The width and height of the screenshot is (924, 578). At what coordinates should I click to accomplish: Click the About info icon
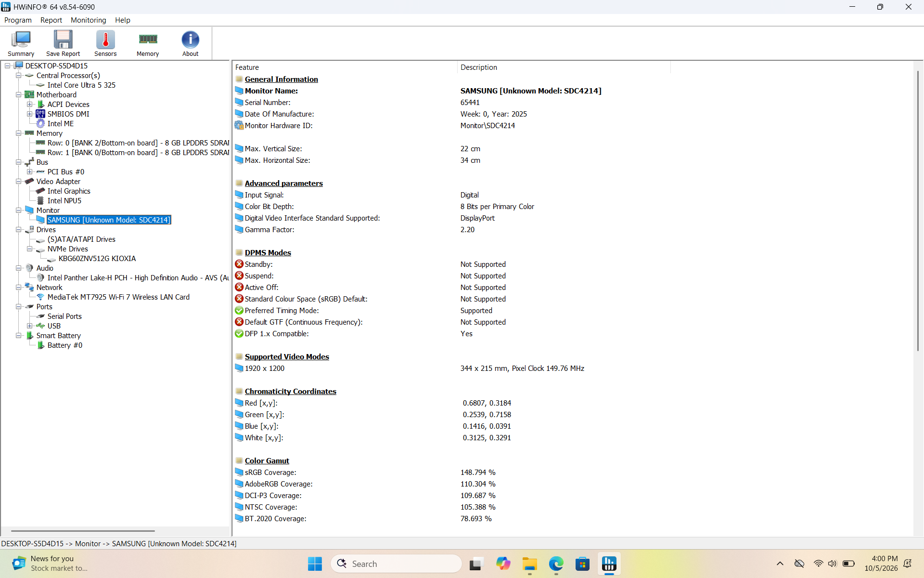[x=190, y=43]
